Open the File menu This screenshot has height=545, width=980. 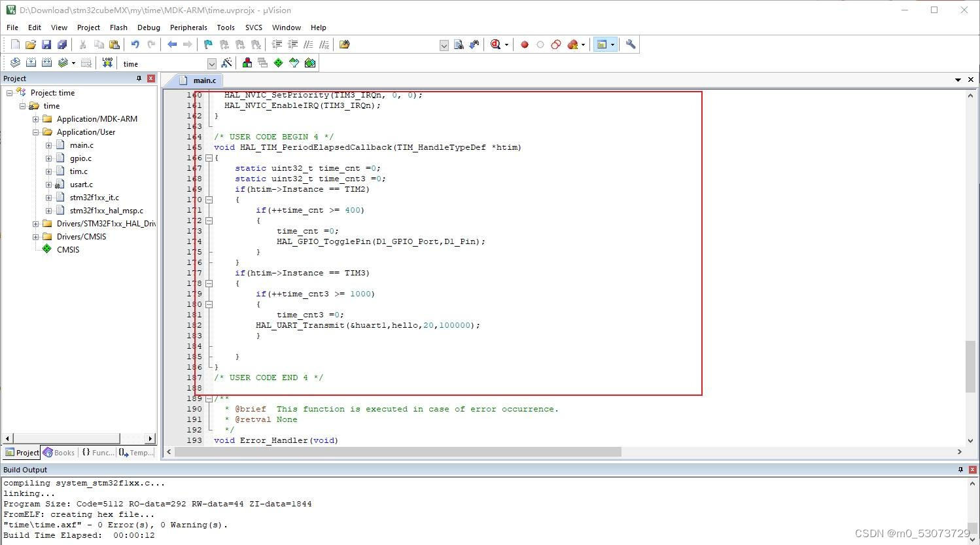[12, 27]
